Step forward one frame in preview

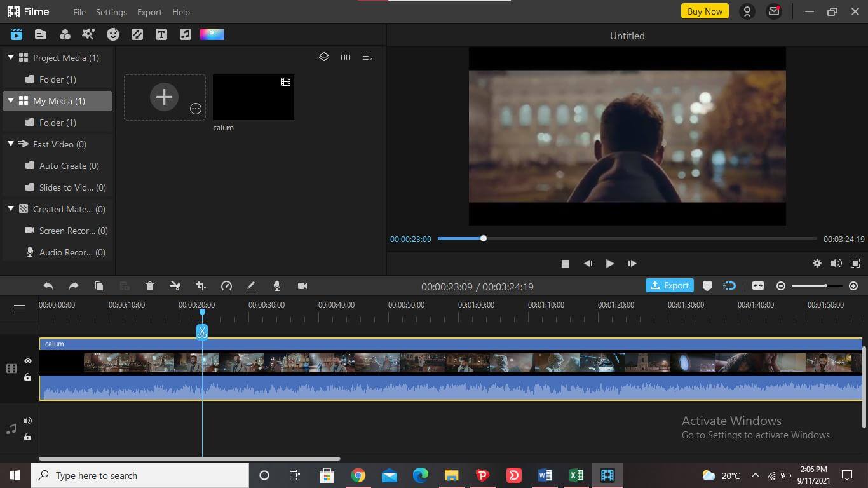point(632,263)
